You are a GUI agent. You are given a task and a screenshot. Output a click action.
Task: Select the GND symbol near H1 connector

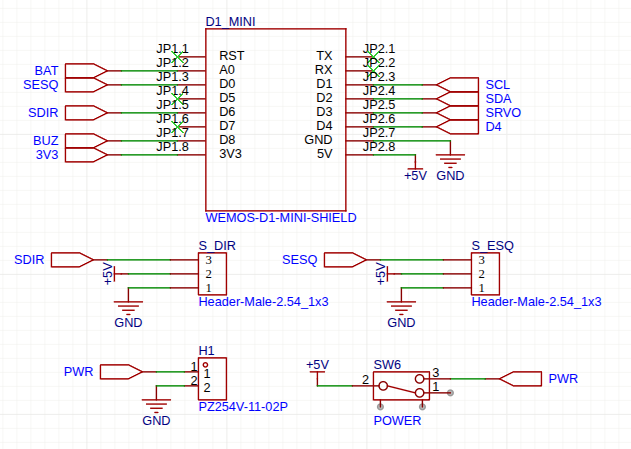point(156,406)
